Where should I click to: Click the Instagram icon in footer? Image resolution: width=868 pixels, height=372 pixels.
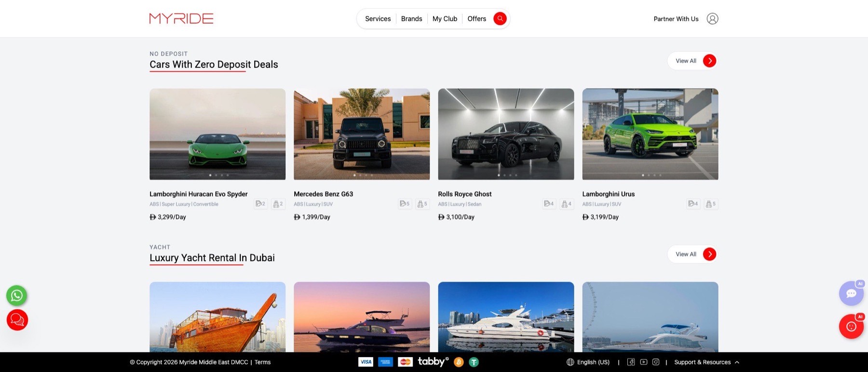(656, 362)
